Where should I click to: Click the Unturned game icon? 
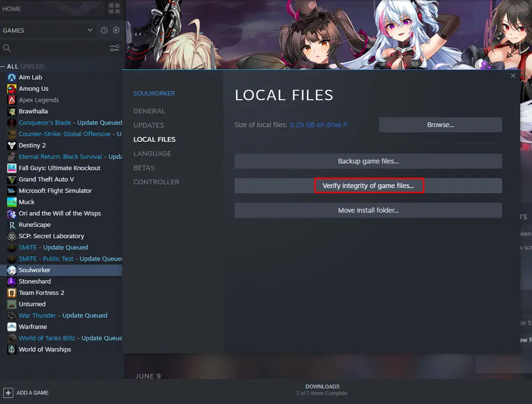pos(11,304)
